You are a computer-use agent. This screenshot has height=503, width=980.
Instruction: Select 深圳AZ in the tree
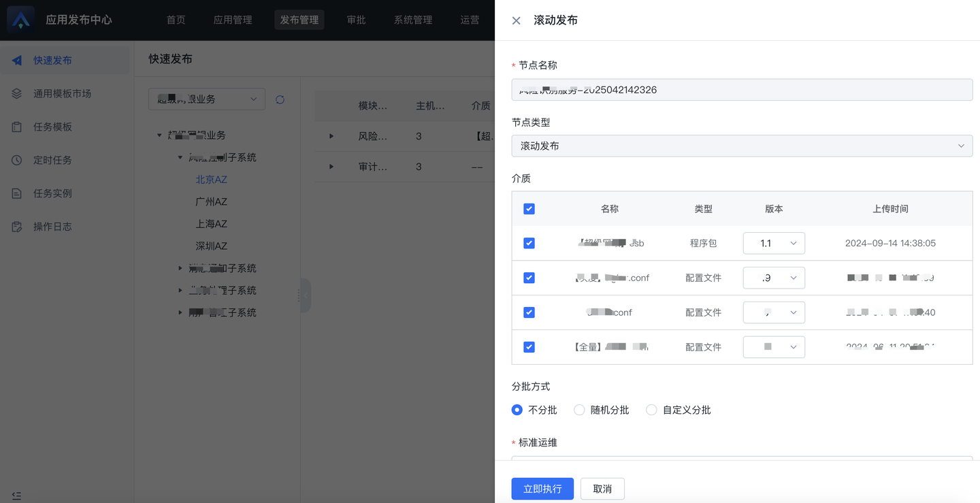click(212, 246)
